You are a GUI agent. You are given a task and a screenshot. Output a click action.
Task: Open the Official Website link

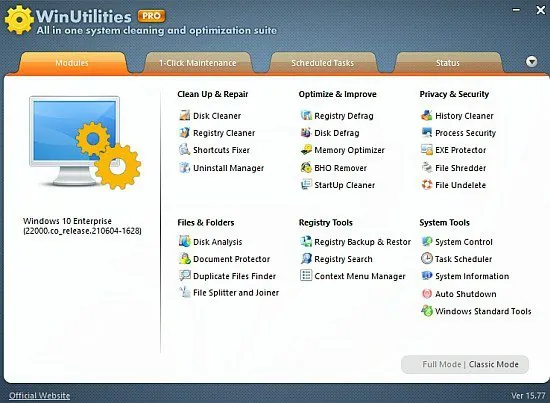pyautogui.click(x=39, y=396)
